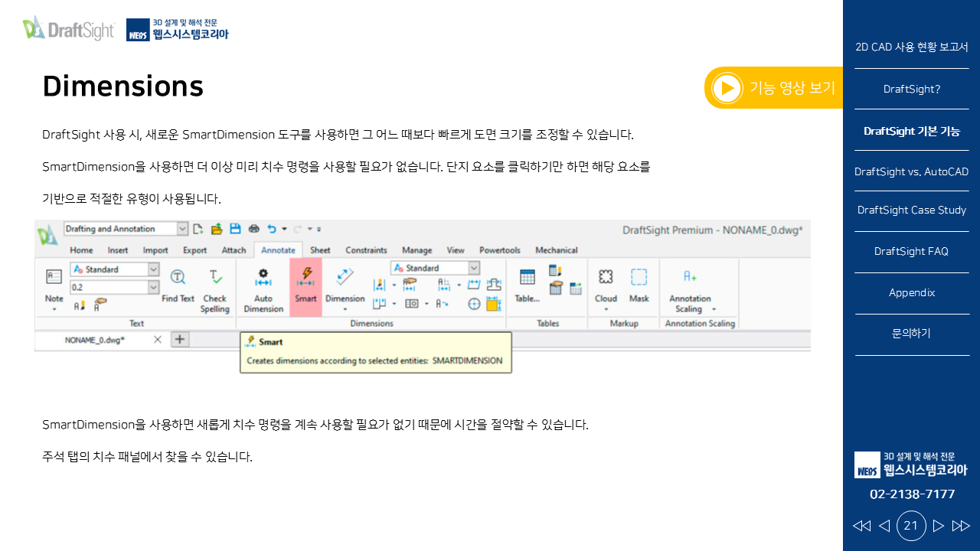Click the Save diskette icon
Image resolution: width=980 pixels, height=551 pixels.
coord(235,229)
